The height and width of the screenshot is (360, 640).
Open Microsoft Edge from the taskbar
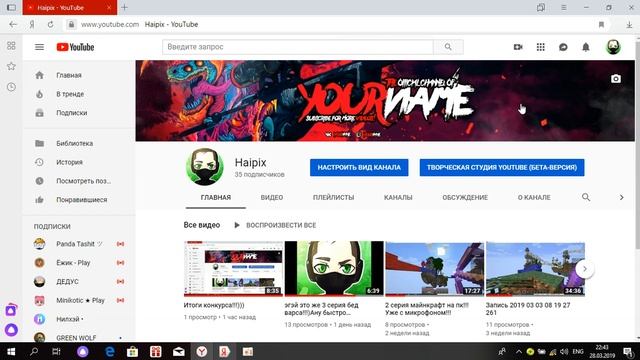coord(109,351)
